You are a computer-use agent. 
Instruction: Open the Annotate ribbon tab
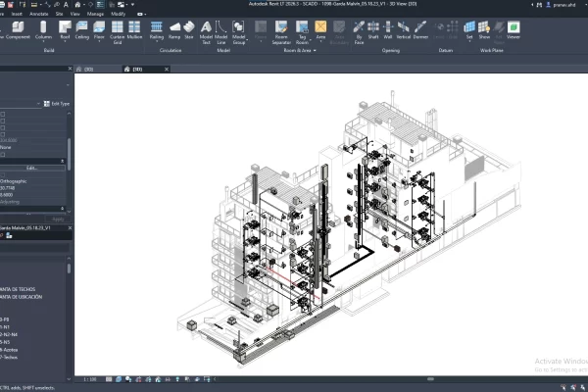tap(39, 14)
